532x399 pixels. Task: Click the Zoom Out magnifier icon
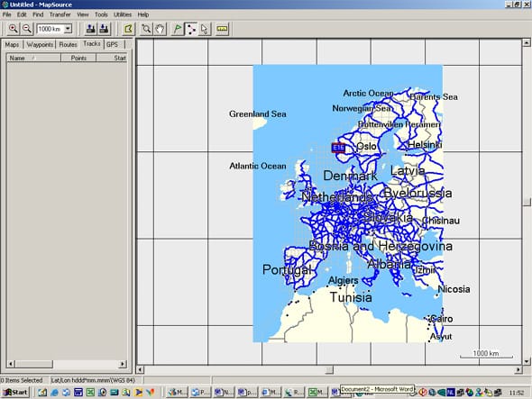click(27, 29)
